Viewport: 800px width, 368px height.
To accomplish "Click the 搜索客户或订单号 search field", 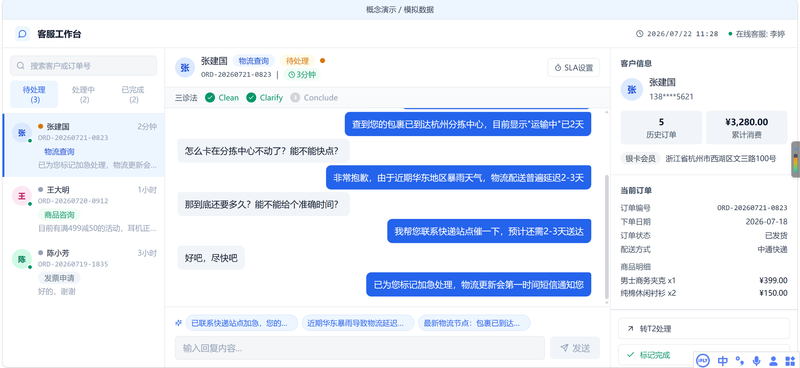I will [x=83, y=66].
